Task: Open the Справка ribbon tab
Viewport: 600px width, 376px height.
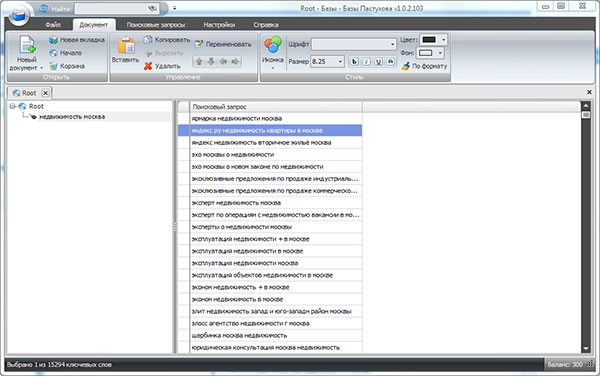Action: 266,25
